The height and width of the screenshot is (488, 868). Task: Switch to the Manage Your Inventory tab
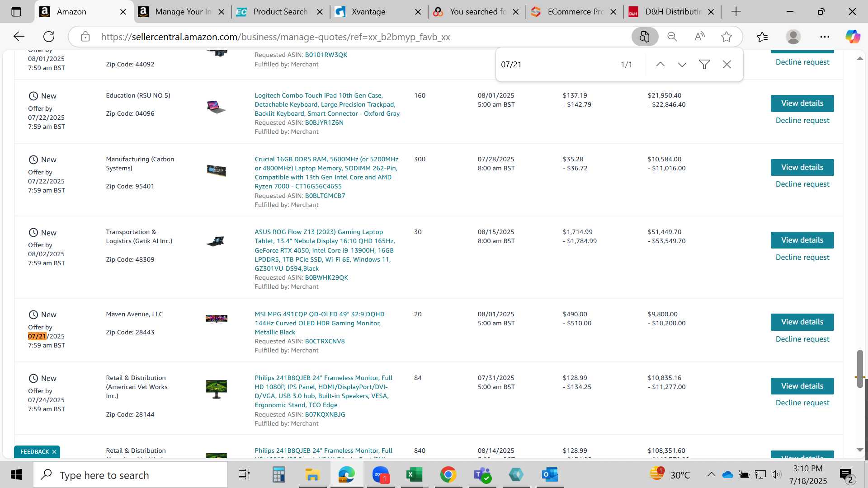click(183, 12)
